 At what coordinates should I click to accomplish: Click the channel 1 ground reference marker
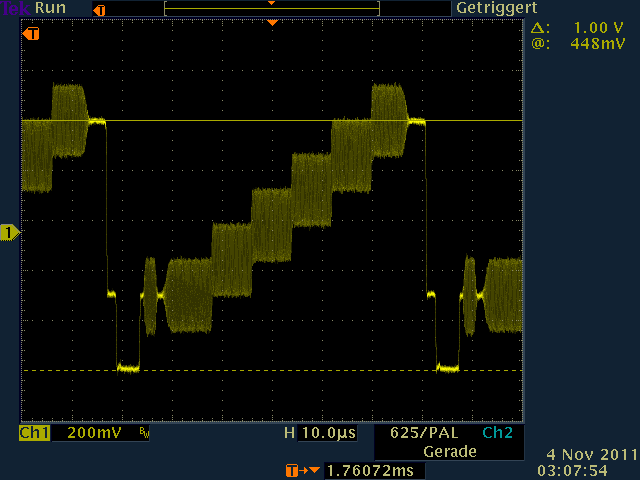tap(10, 232)
